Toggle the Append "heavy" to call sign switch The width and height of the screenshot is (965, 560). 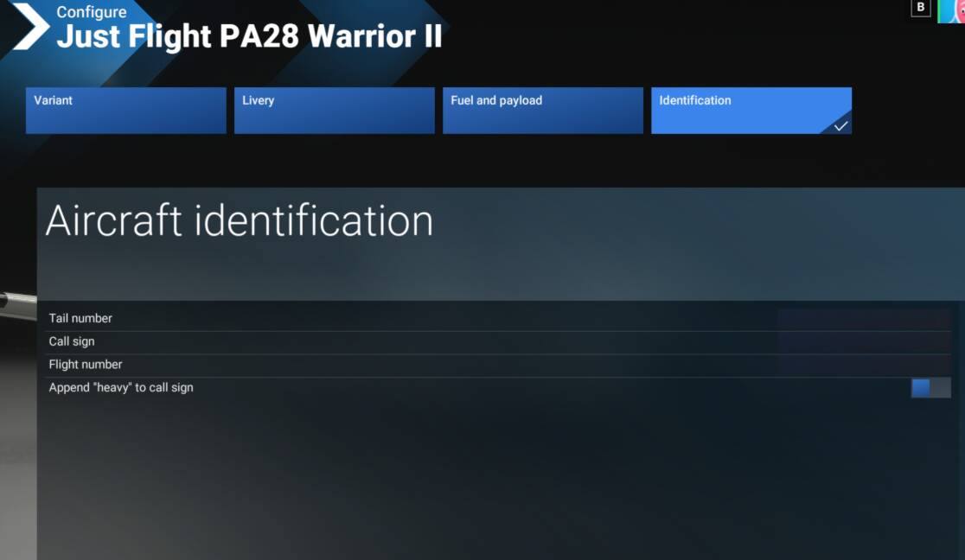(x=930, y=388)
